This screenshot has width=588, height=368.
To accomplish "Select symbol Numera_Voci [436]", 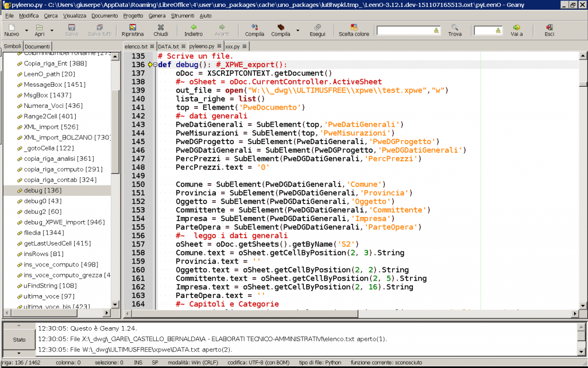I will tap(53, 106).
